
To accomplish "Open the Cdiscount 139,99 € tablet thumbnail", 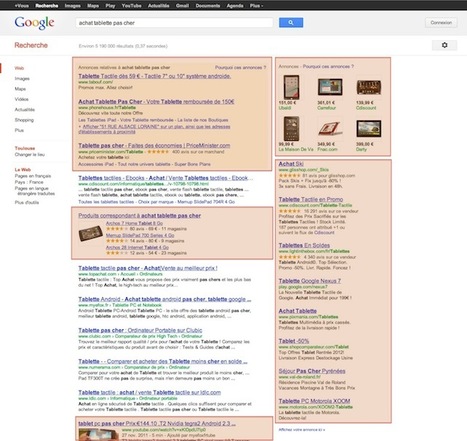I will 369,87.
